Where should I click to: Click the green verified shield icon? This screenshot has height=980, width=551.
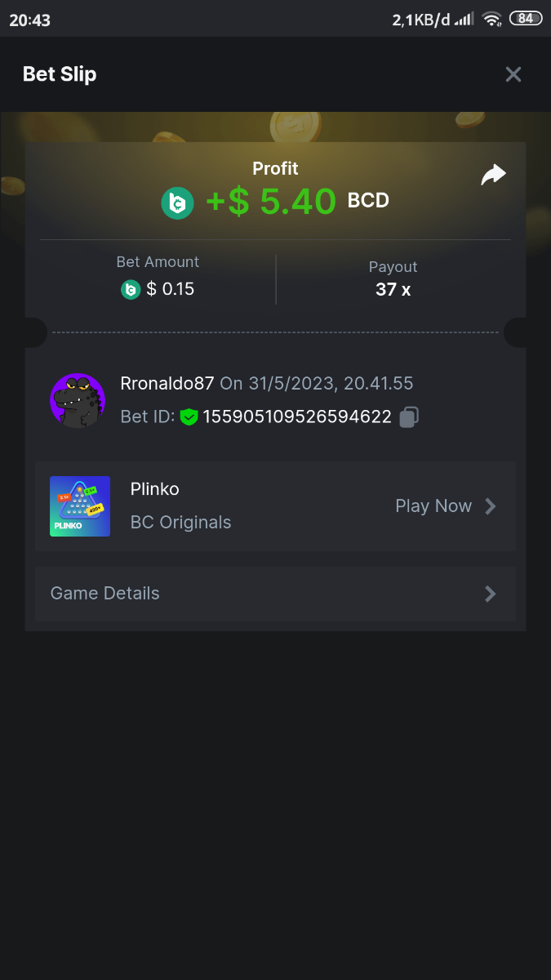(x=189, y=417)
